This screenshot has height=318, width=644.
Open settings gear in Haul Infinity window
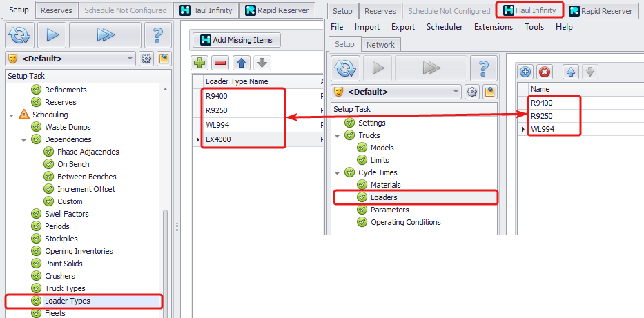pos(472,92)
